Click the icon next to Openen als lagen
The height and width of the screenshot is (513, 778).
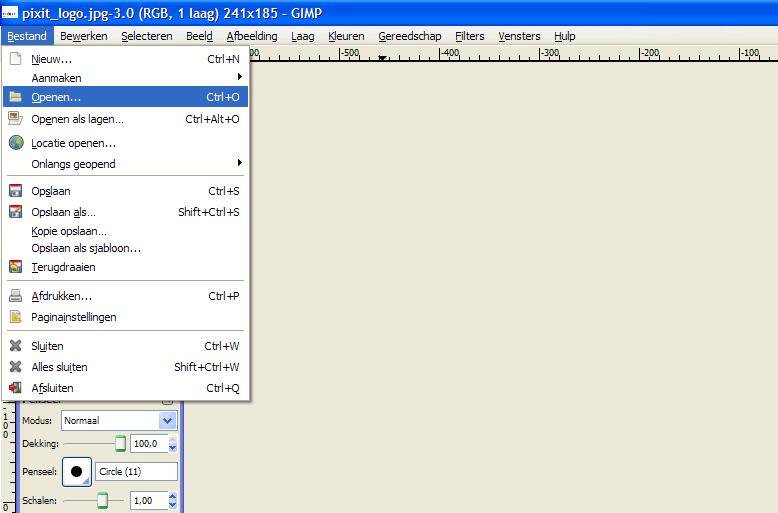pyautogui.click(x=15, y=119)
